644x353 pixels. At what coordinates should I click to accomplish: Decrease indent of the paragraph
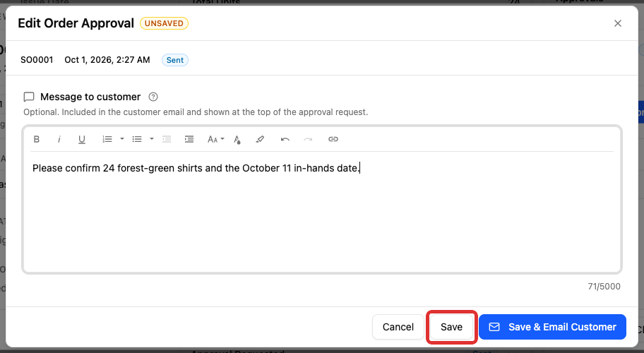167,139
